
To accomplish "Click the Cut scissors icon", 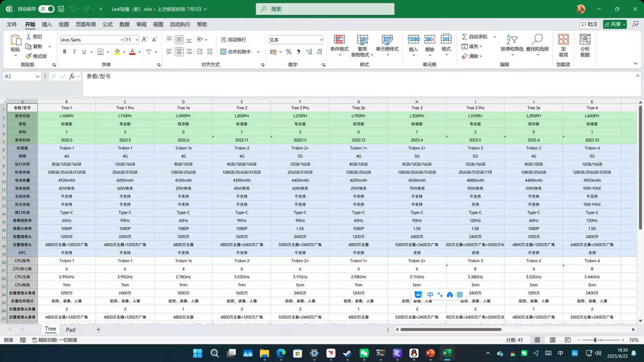I will pos(29,37).
